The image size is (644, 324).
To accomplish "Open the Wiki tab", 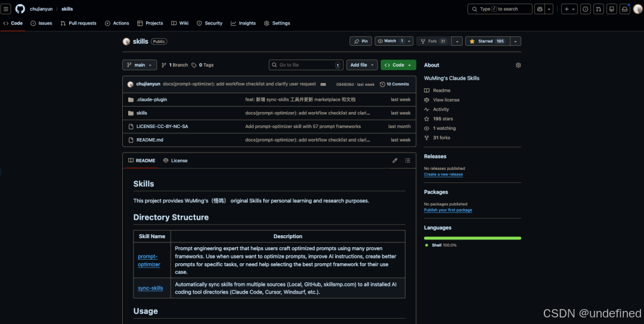I will pyautogui.click(x=180, y=23).
